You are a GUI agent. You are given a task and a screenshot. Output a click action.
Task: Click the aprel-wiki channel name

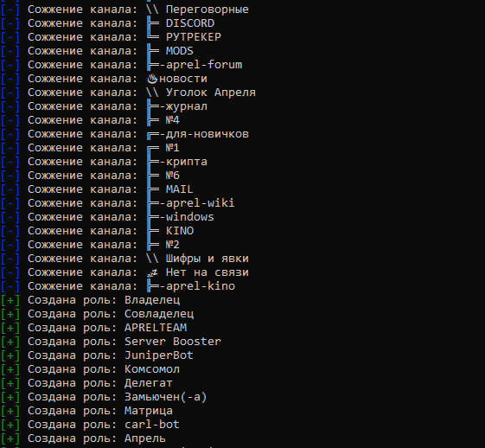pyautogui.click(x=200, y=203)
